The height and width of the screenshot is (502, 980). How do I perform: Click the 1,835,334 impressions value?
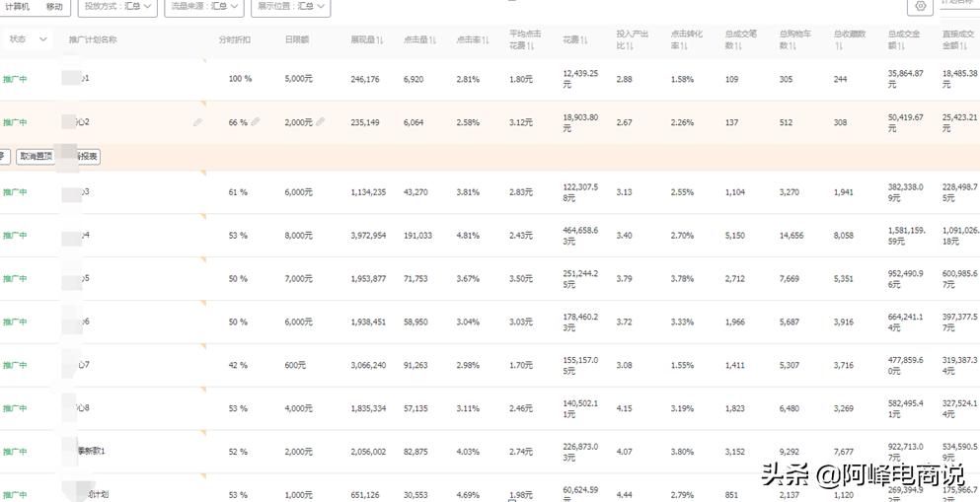[368, 408]
